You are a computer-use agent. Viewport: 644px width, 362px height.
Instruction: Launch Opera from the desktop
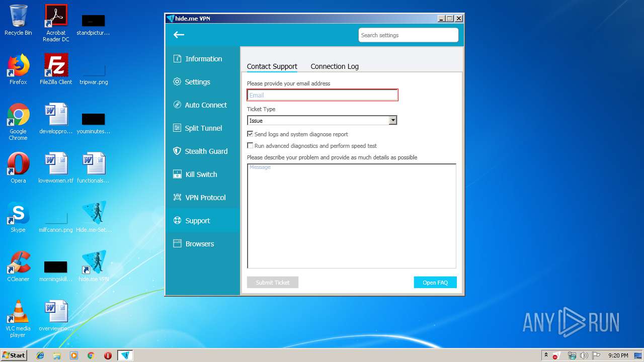(18, 168)
